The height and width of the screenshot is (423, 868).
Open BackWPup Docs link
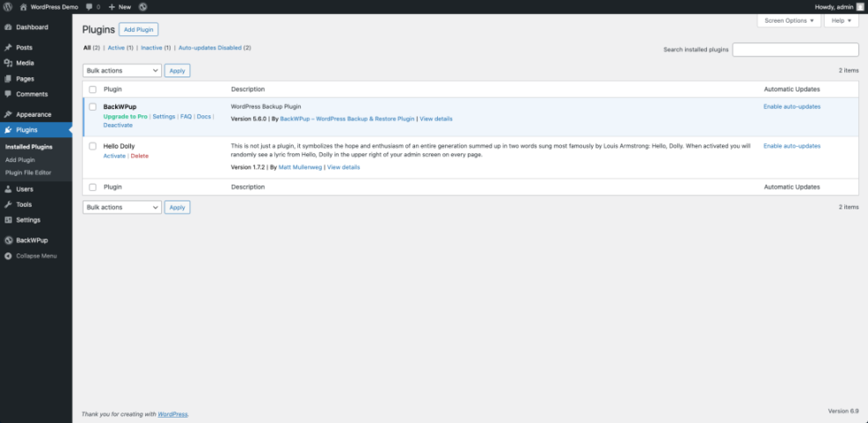pyautogui.click(x=204, y=117)
